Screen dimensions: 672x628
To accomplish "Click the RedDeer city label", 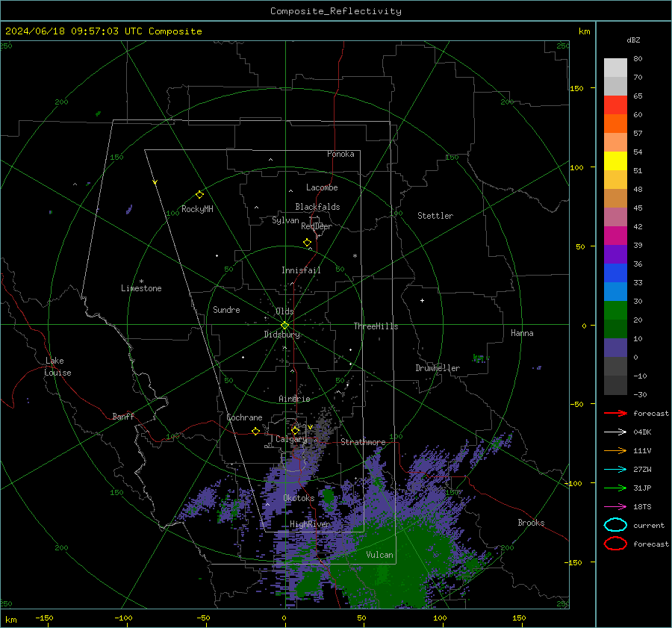I will [x=317, y=226].
